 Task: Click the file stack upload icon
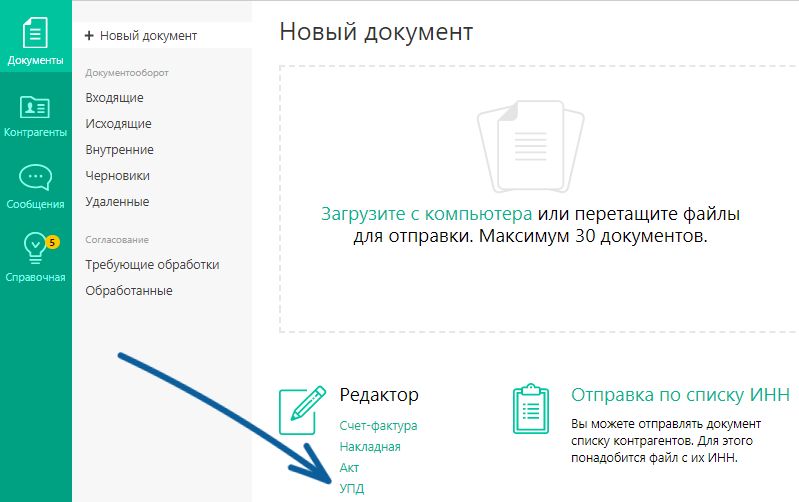[x=530, y=146]
